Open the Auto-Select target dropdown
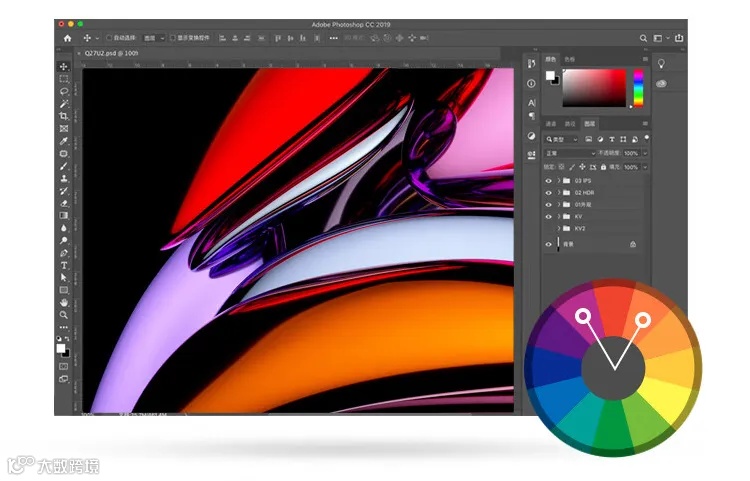The height and width of the screenshot is (481, 750). click(154, 38)
